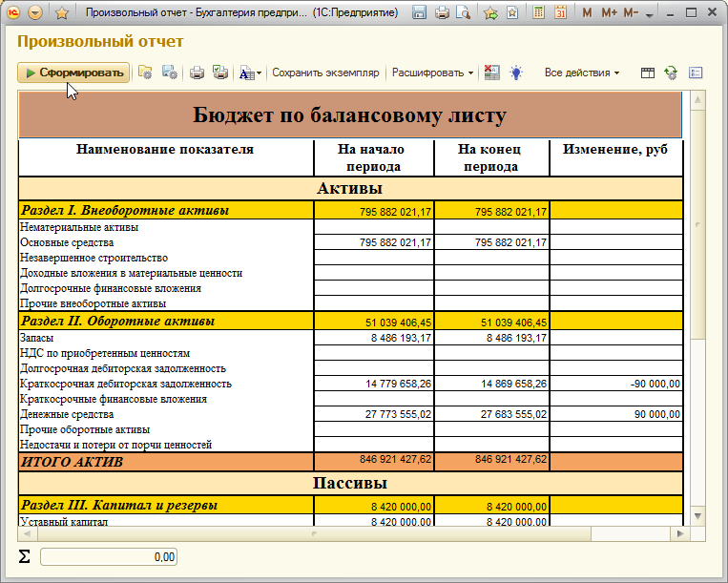728x583 pixels.
Task: Click the sum value input field
Action: (x=109, y=556)
